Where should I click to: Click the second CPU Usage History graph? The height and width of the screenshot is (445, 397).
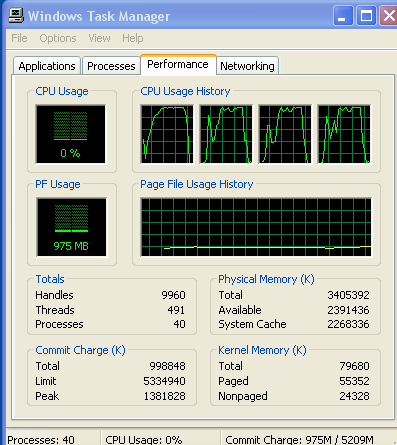click(226, 134)
